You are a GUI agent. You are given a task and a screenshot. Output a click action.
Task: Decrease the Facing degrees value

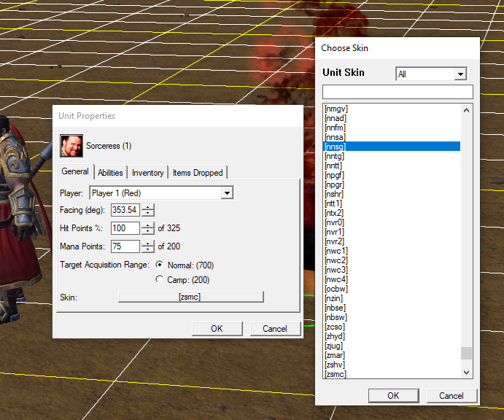(x=148, y=214)
